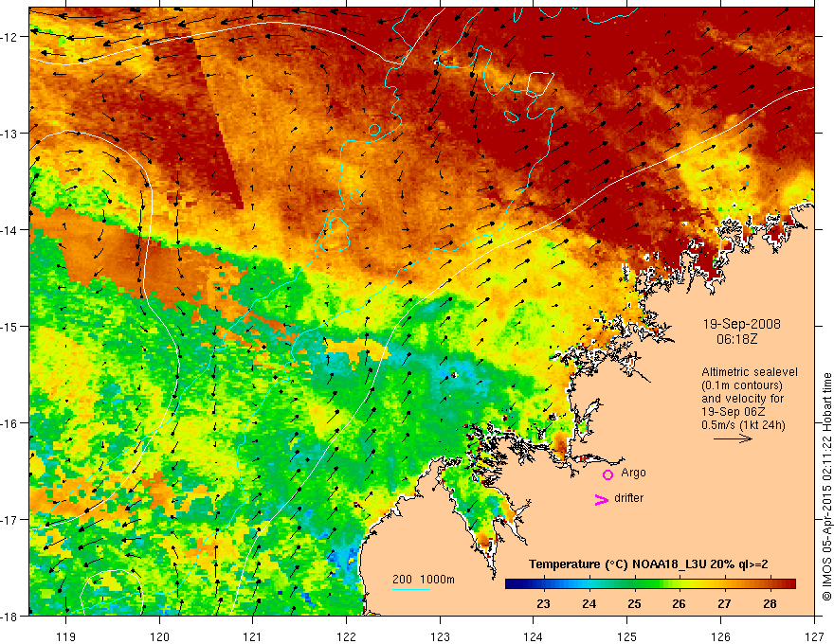
Task: Click the latitude axis label -17
Action: (9, 519)
